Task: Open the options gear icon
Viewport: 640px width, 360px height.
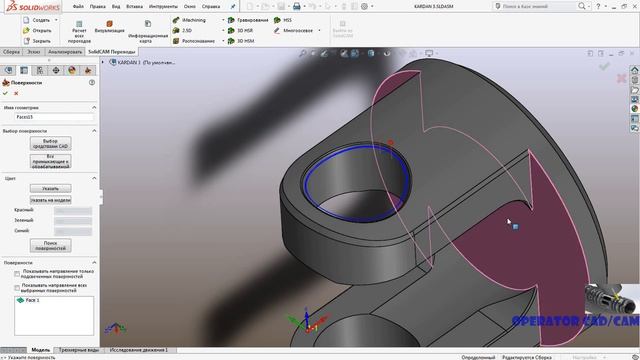Action: [364, 6]
